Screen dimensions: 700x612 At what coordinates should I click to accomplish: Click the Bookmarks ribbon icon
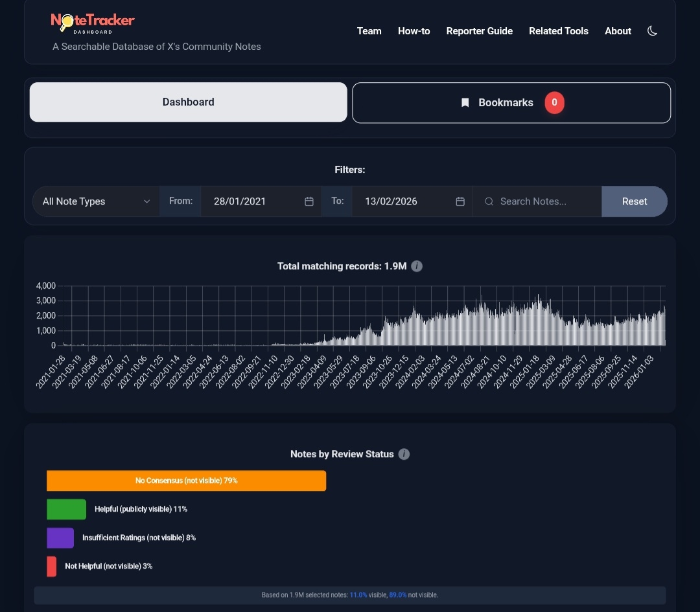click(x=465, y=102)
